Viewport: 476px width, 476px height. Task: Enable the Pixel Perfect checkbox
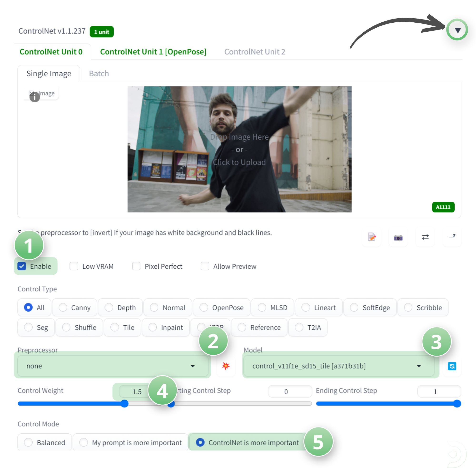pyautogui.click(x=136, y=266)
